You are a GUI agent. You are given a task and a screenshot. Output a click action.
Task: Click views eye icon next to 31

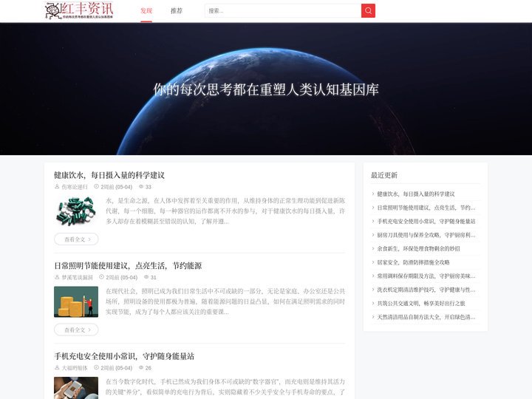146,277
